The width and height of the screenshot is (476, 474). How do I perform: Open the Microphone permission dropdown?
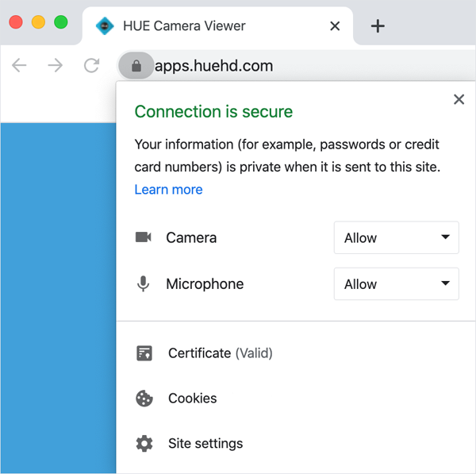pos(396,283)
